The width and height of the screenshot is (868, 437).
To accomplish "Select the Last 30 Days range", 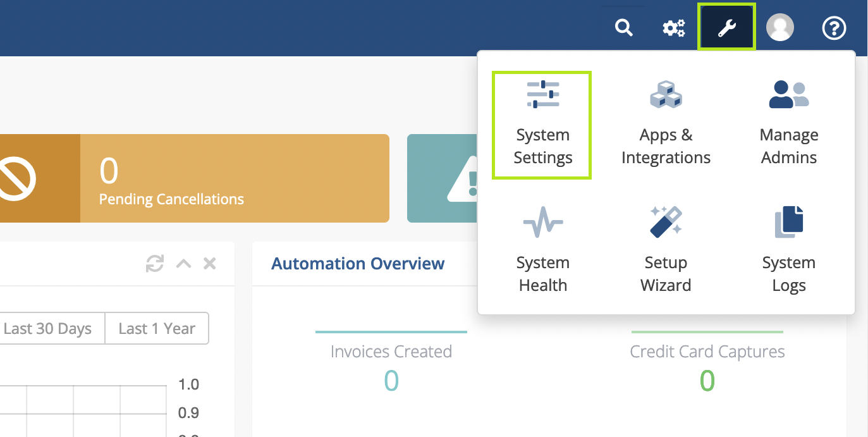I will point(48,329).
